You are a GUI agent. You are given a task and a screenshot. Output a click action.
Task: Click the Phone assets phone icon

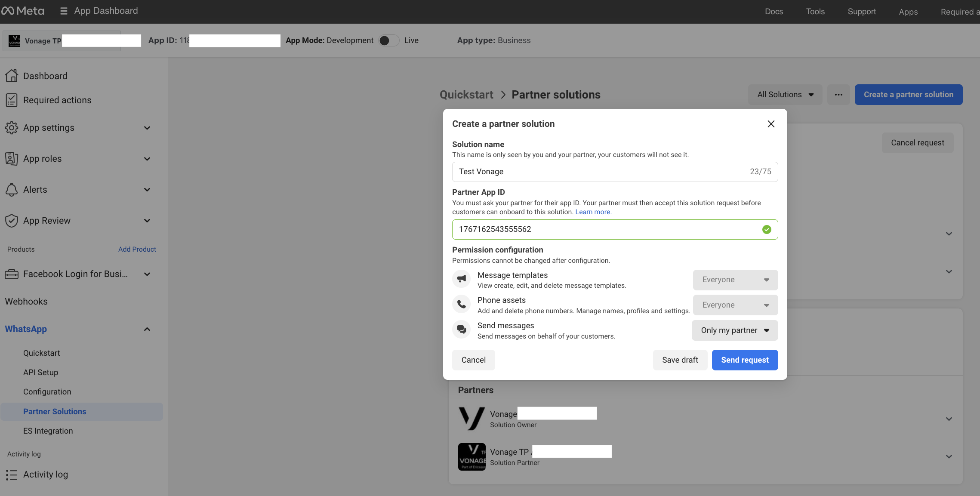click(x=462, y=304)
